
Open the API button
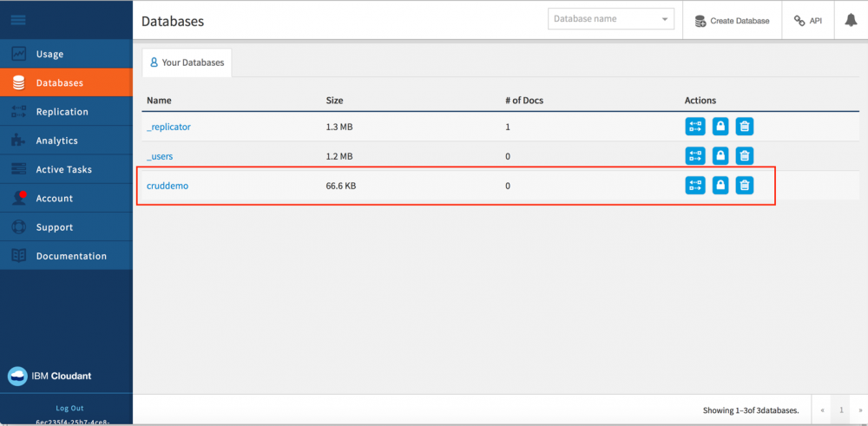(807, 21)
